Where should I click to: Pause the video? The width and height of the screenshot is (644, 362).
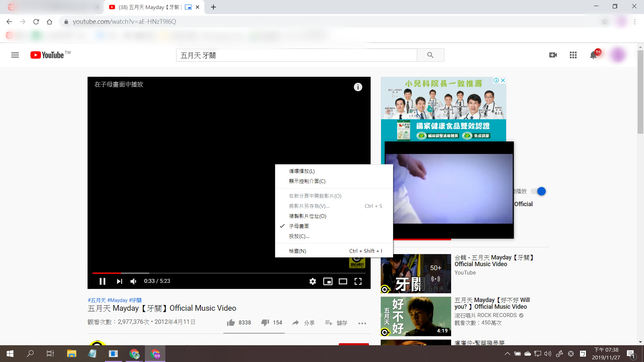tap(102, 281)
